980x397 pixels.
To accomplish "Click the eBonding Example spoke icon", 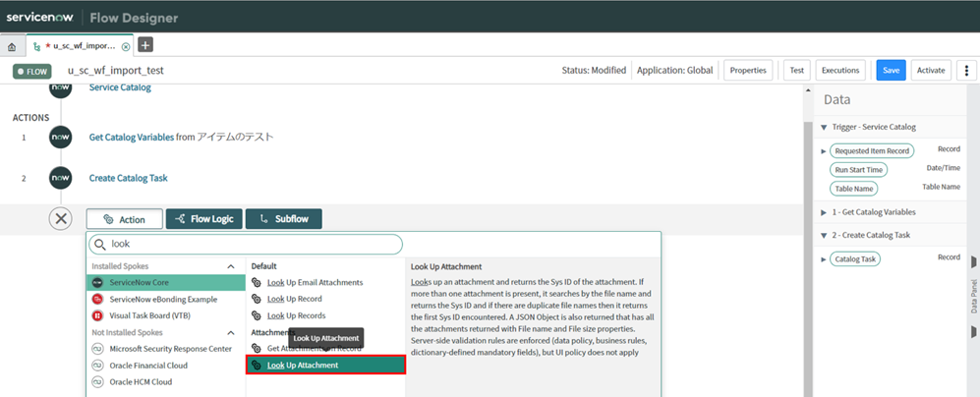I will (x=97, y=300).
